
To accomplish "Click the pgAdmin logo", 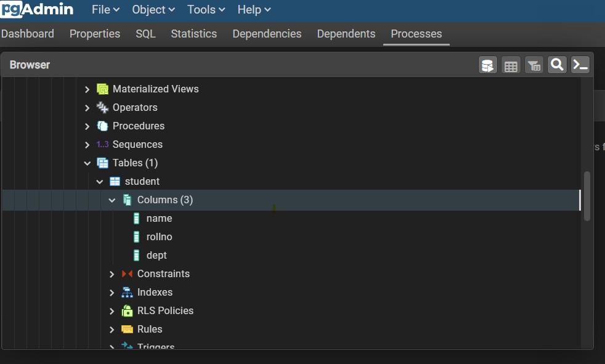I will pyautogui.click(x=37, y=9).
